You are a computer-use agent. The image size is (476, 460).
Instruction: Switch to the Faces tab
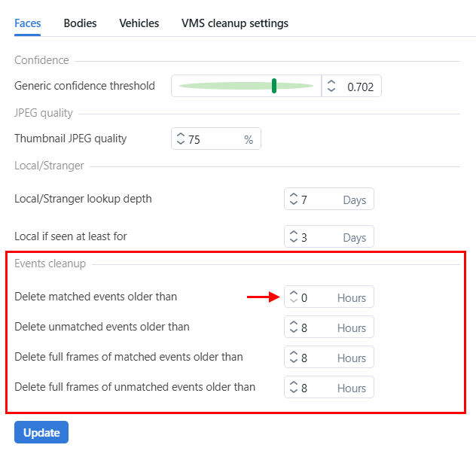click(x=27, y=23)
